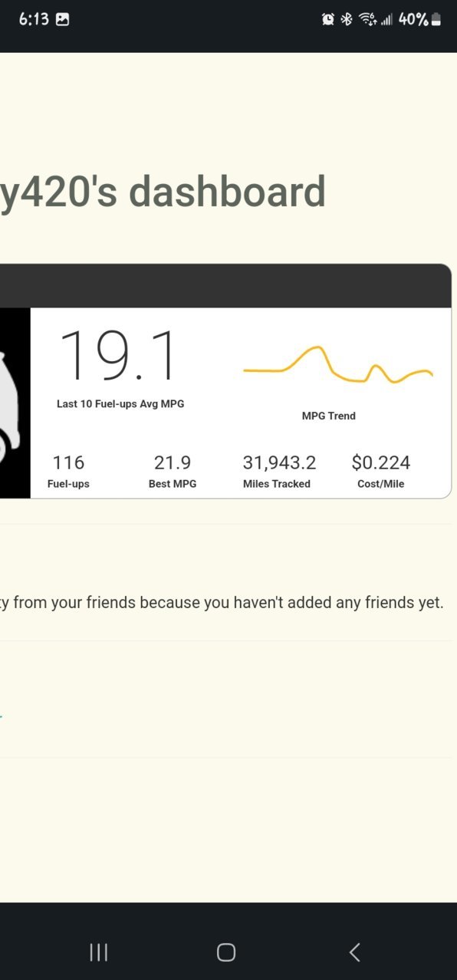Tap the Android back navigation button
Image resolution: width=457 pixels, height=980 pixels.
click(x=354, y=952)
